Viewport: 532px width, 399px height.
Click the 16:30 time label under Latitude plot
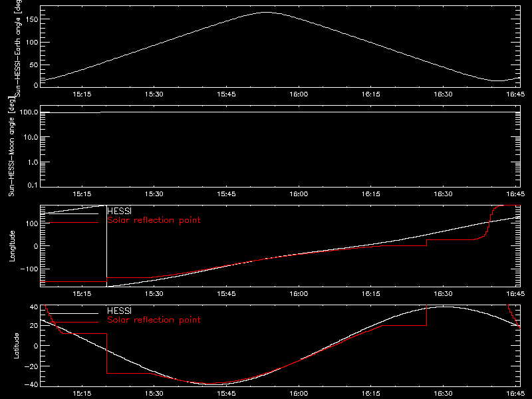coord(443,394)
